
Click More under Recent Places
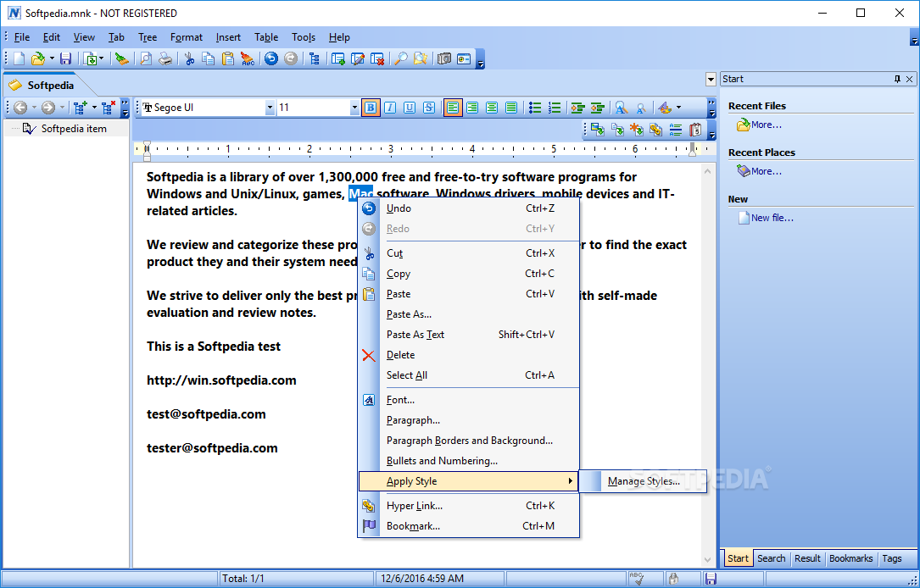[x=767, y=171]
